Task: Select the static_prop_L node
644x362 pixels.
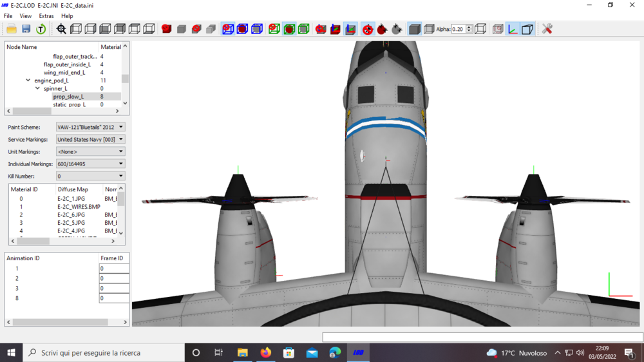Action: click(x=70, y=105)
